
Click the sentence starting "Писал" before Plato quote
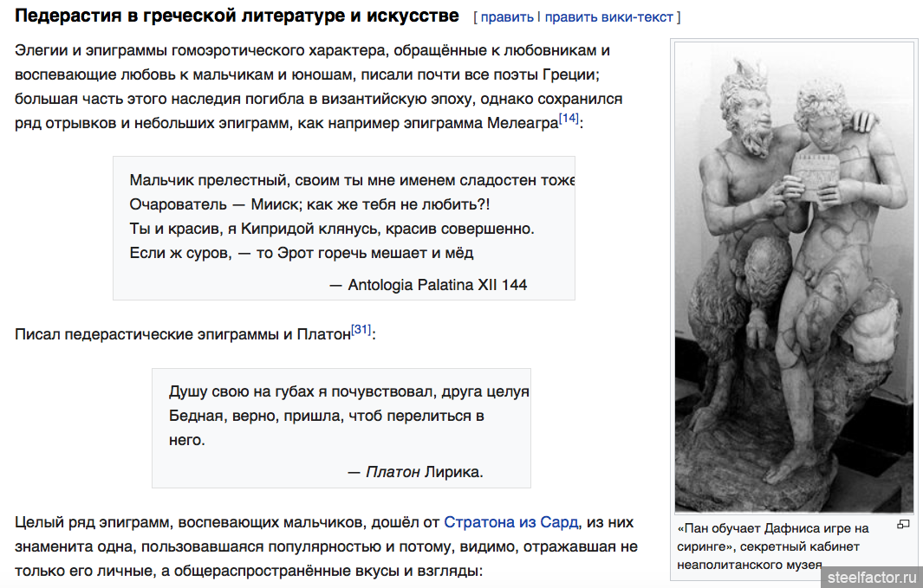tap(182, 334)
